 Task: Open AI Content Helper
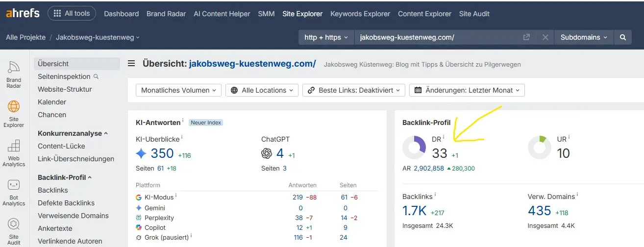point(222,14)
